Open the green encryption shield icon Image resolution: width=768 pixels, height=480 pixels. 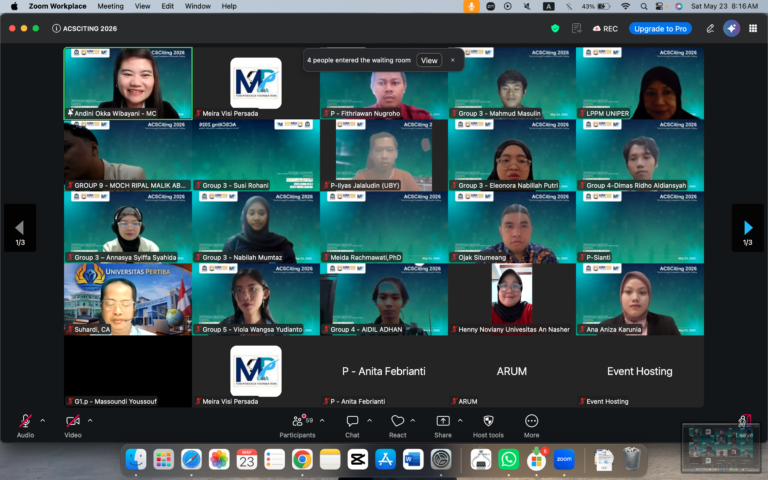pos(555,28)
